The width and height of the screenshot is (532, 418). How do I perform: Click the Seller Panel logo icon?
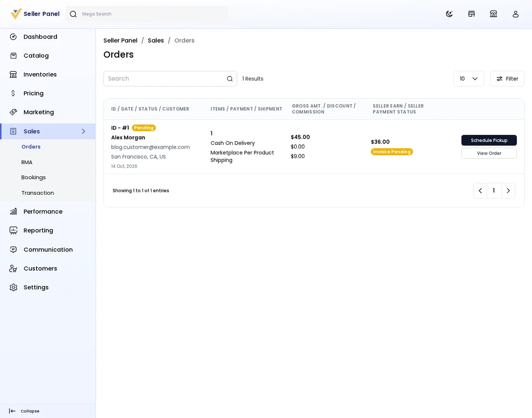tap(16, 14)
